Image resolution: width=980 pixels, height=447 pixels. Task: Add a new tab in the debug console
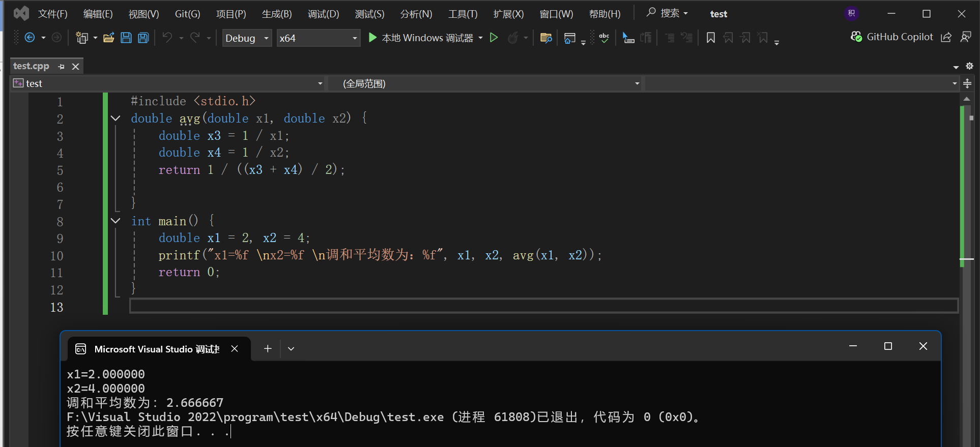tap(268, 348)
